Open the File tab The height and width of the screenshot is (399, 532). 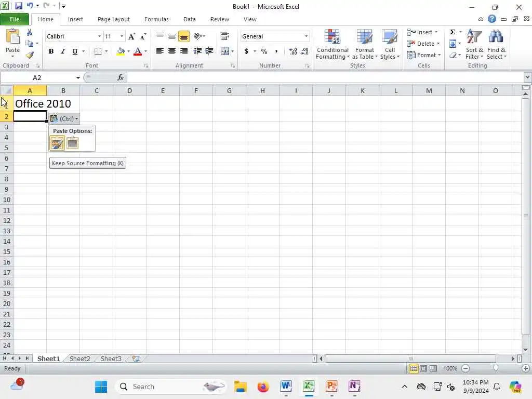(x=15, y=19)
